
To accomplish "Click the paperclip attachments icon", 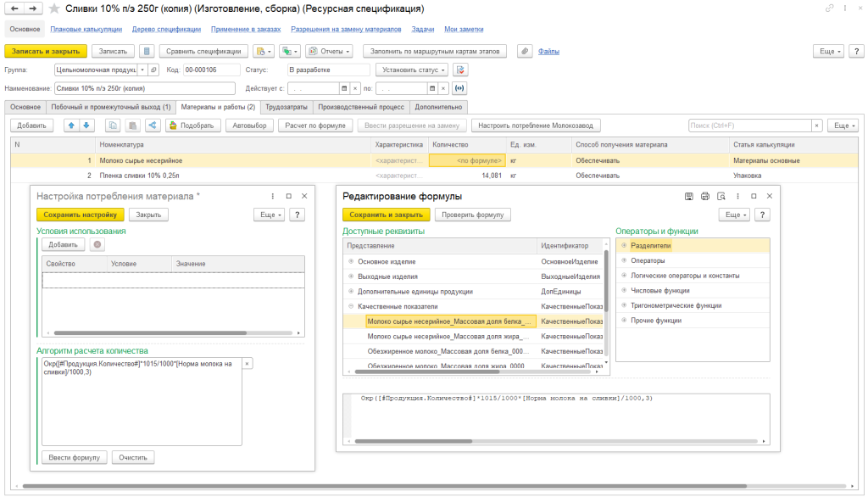I will (x=525, y=51).
